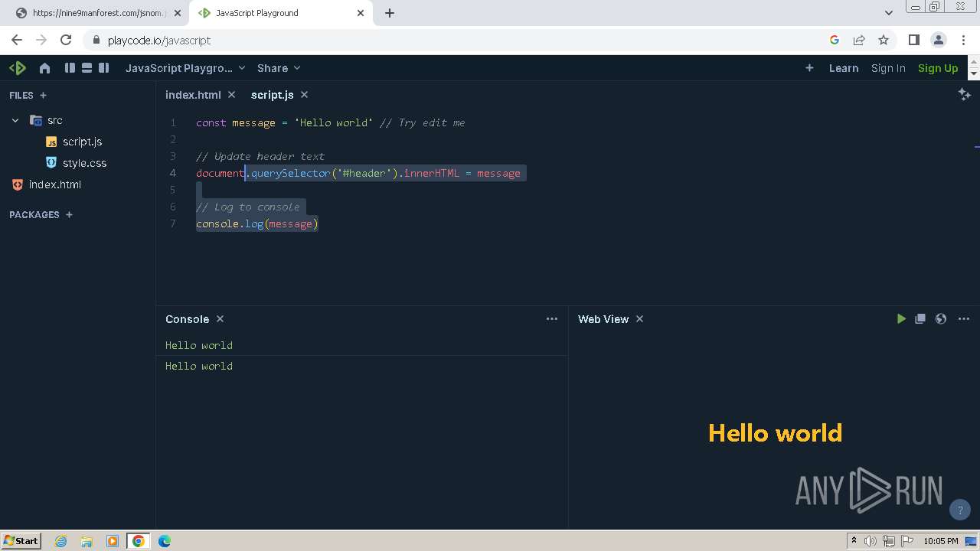Select the Console panel tab
This screenshot has height=551, width=980.
click(187, 319)
